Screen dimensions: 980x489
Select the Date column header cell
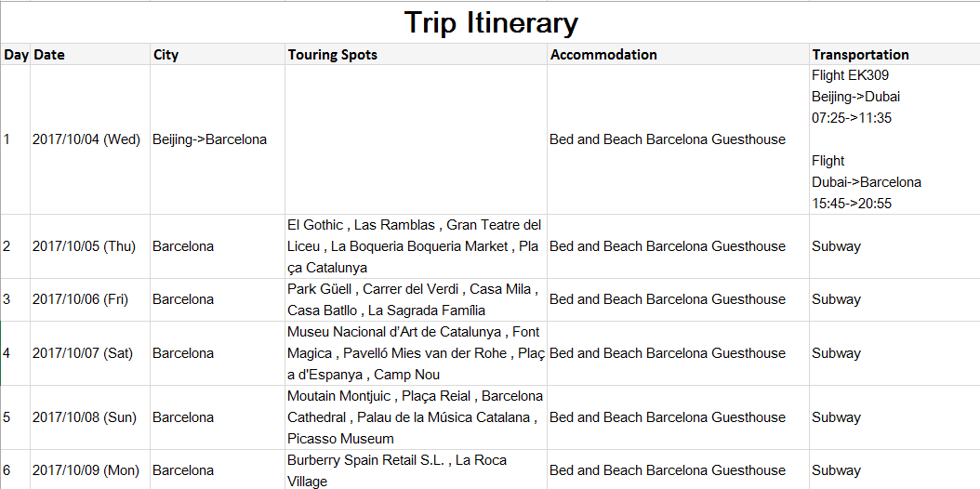89,55
